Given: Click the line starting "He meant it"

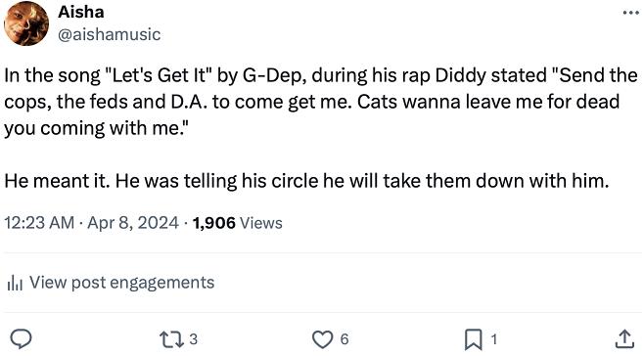Looking at the screenshot, I should click(306, 181).
